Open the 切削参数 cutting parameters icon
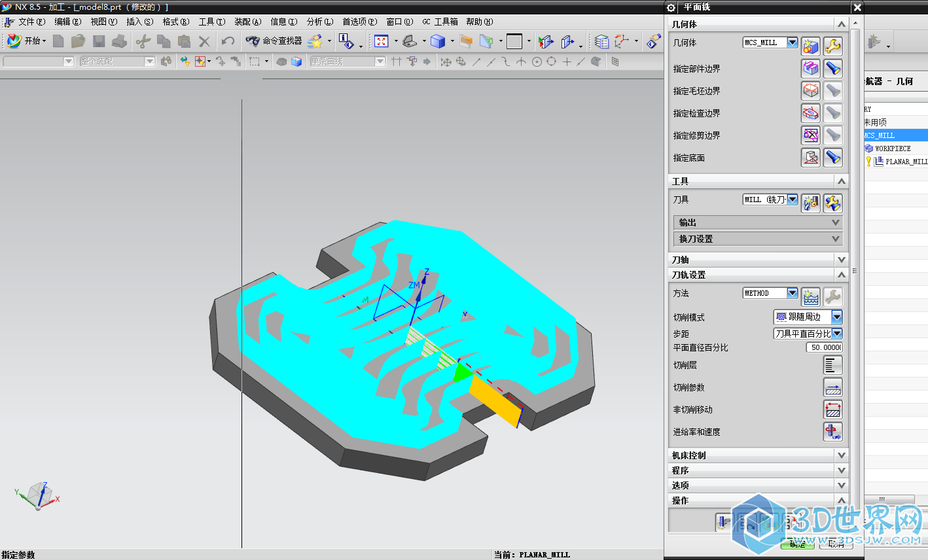 (832, 387)
